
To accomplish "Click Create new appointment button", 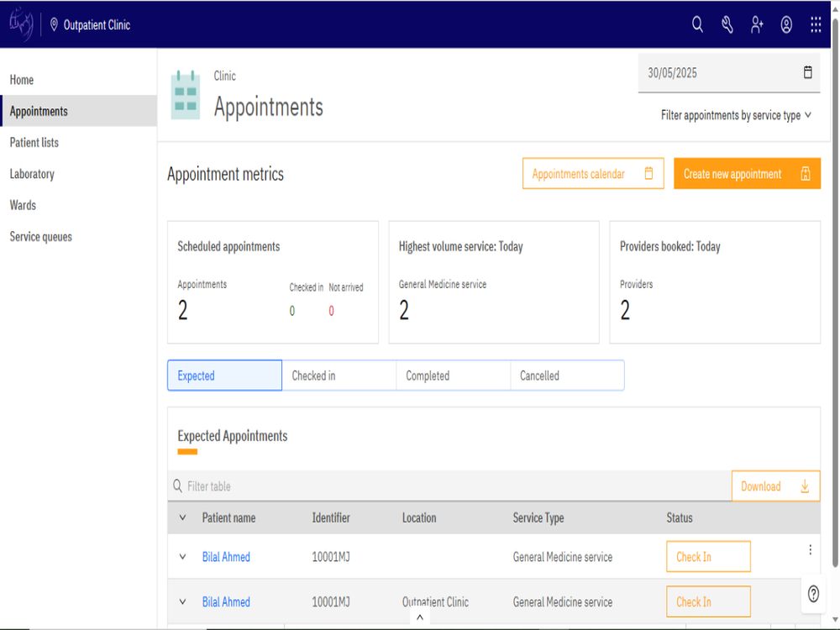I will tap(747, 174).
